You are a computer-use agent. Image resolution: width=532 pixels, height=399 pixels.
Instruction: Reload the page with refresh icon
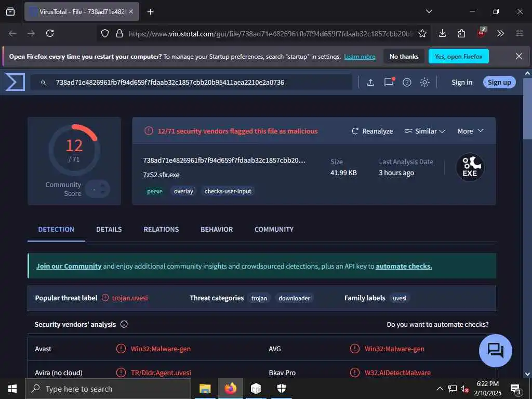click(x=50, y=33)
